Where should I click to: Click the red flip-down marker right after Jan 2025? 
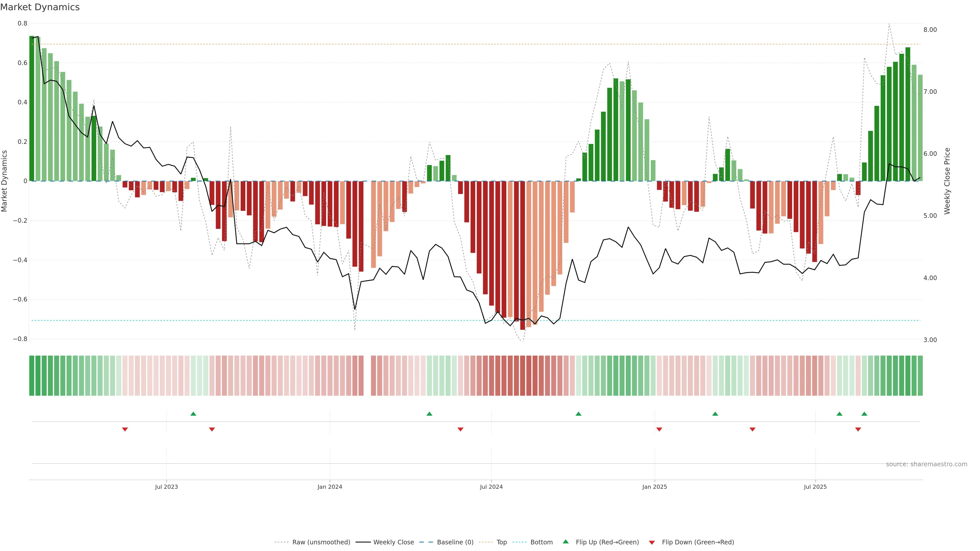[x=659, y=429]
